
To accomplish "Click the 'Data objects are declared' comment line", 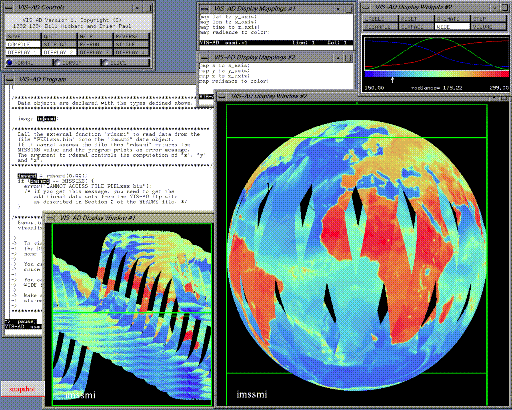I will (x=105, y=103).
